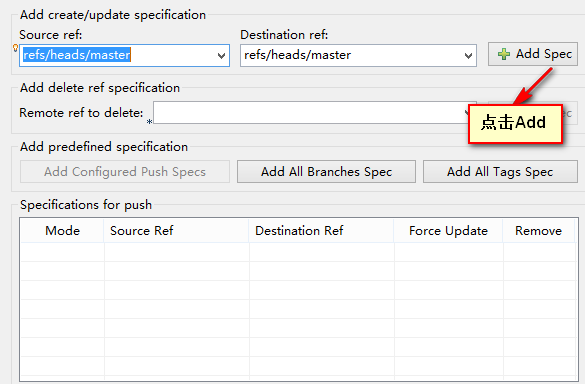
Task: Click inside the Source ref text field
Action: (x=118, y=56)
